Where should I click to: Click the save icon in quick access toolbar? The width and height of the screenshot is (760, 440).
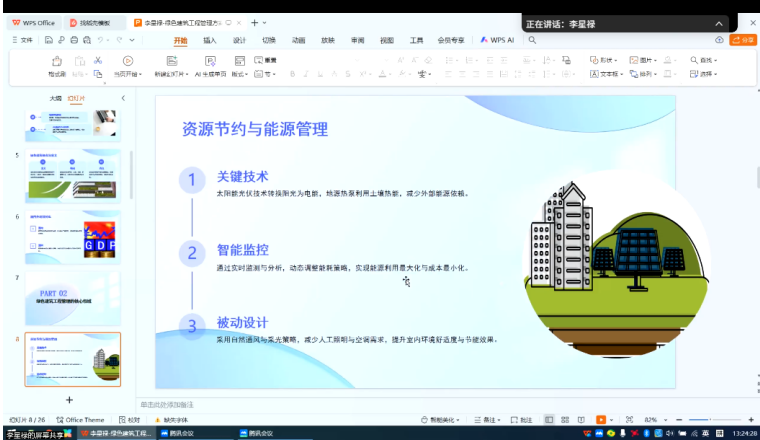click(47, 40)
